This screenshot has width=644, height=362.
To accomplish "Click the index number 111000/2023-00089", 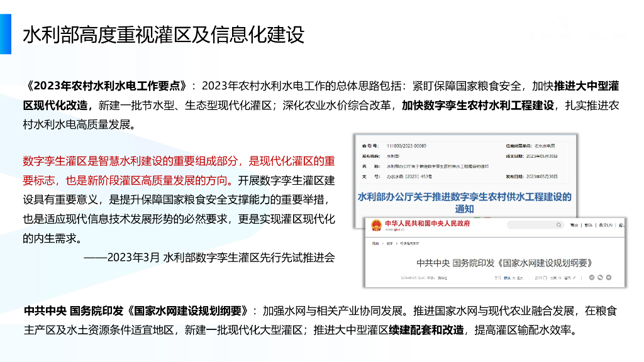I will (x=407, y=146).
